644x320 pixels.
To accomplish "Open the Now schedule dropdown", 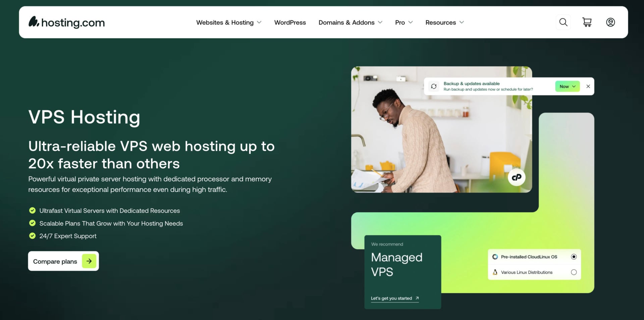I will point(568,86).
